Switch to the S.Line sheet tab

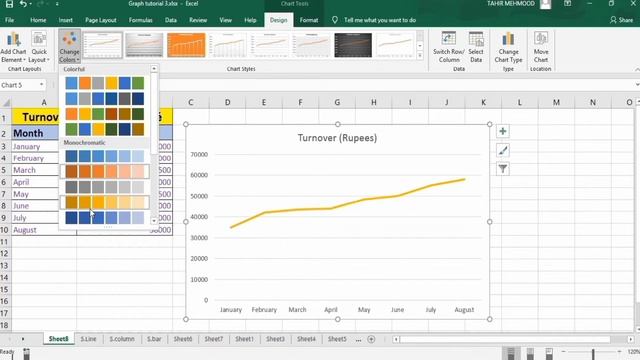point(88,339)
